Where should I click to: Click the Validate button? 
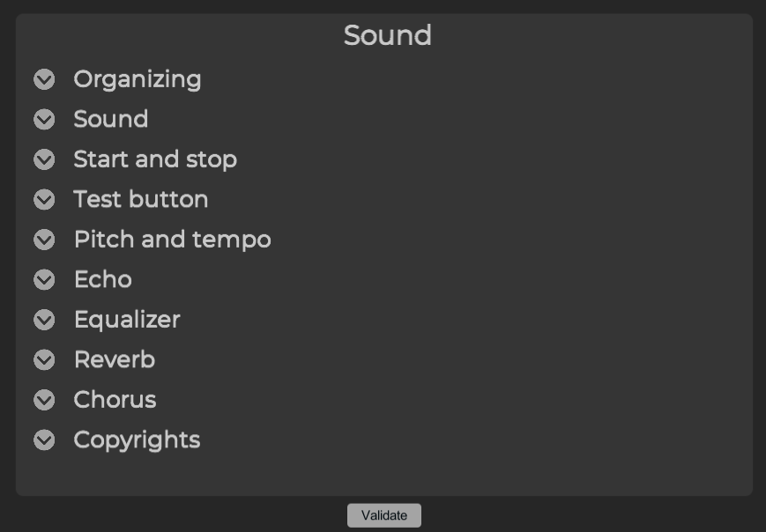[384, 515]
